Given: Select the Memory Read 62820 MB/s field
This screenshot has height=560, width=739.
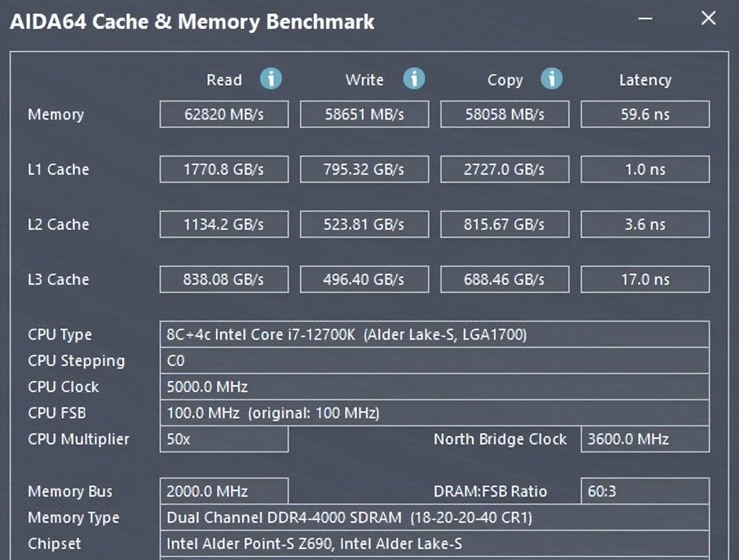Looking at the screenshot, I should click(224, 114).
